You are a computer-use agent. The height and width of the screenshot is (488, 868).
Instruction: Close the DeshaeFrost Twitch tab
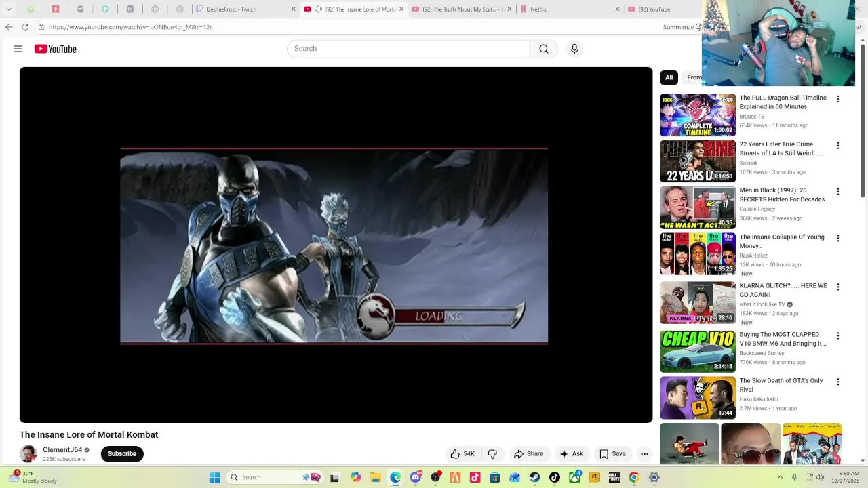tap(293, 9)
